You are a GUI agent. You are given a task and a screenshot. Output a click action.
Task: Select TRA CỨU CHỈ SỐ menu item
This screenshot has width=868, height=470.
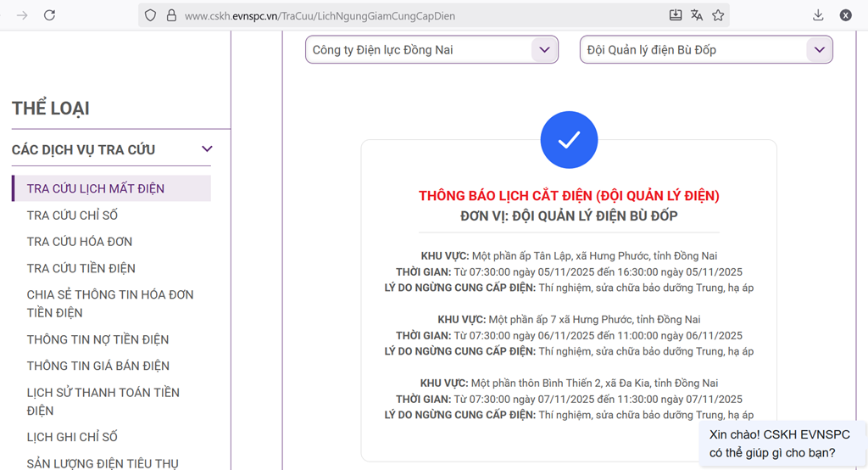pyautogui.click(x=72, y=215)
